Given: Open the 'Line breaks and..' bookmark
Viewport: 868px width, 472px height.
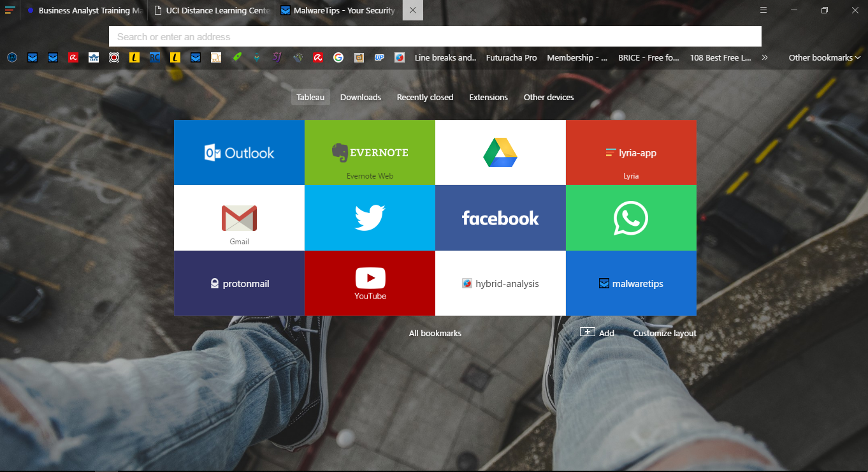Looking at the screenshot, I should pos(445,57).
